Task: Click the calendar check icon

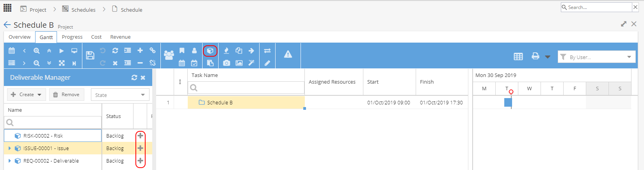Action: point(194,63)
